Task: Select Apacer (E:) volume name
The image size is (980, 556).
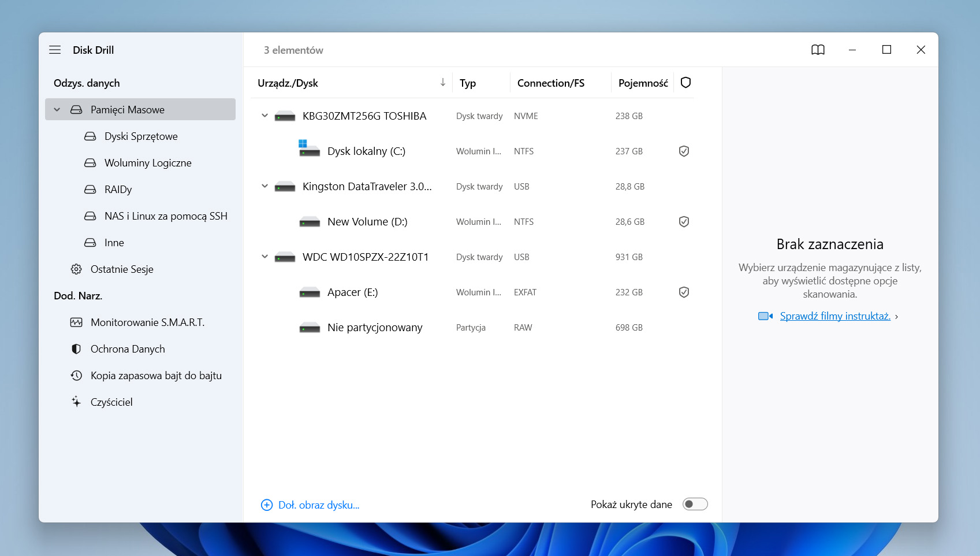Action: pos(352,292)
